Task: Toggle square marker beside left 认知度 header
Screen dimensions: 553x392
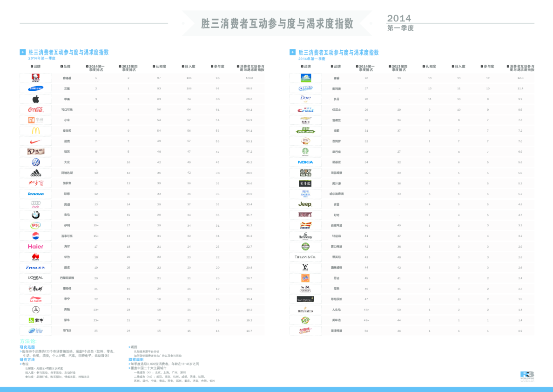Action: (153, 67)
